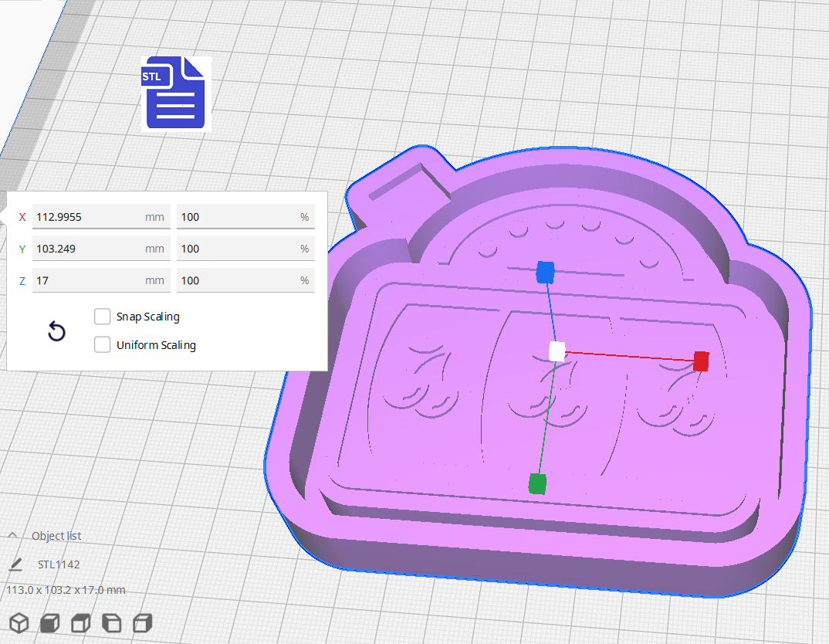Enable Snap Scaling
This screenshot has width=829, height=644.
click(x=102, y=317)
